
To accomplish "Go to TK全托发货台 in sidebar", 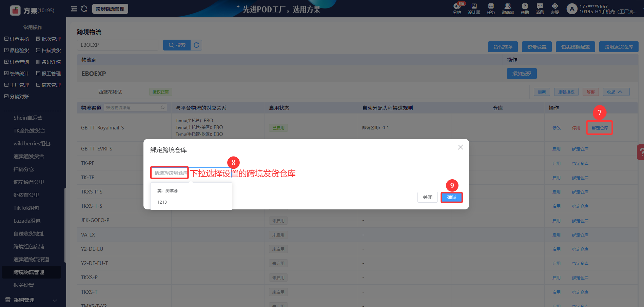I will (x=29, y=131).
